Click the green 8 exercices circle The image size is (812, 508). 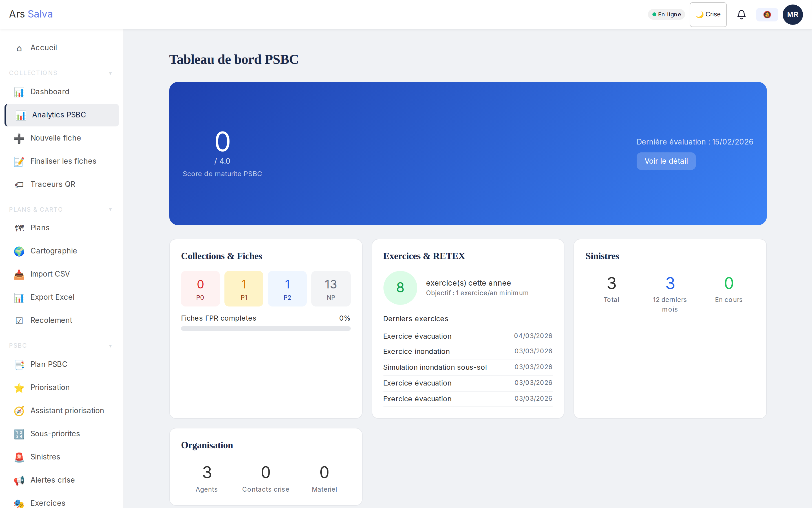tap(400, 288)
